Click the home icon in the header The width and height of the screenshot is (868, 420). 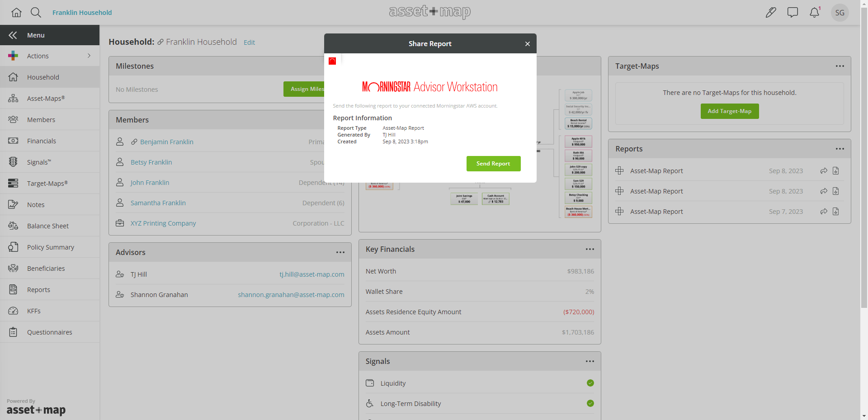click(x=16, y=12)
